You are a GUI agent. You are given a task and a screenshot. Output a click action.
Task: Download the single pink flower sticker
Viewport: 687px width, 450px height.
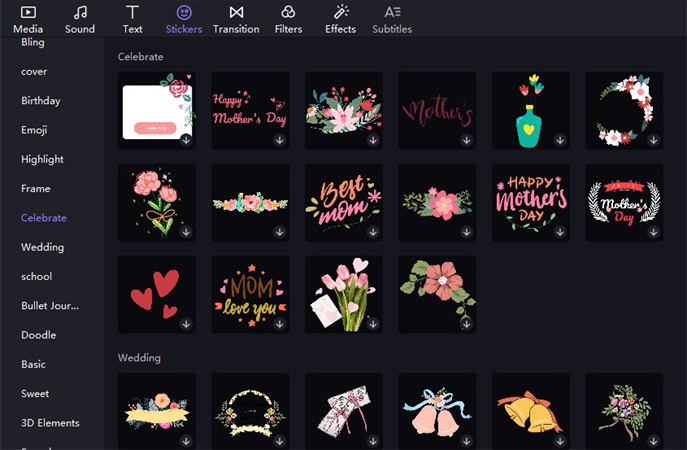coord(467,232)
